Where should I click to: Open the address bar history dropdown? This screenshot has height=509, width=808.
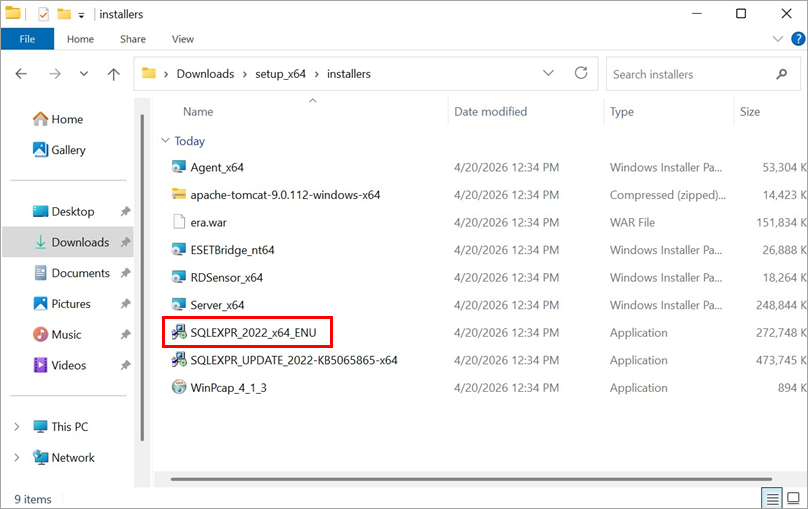pos(548,73)
